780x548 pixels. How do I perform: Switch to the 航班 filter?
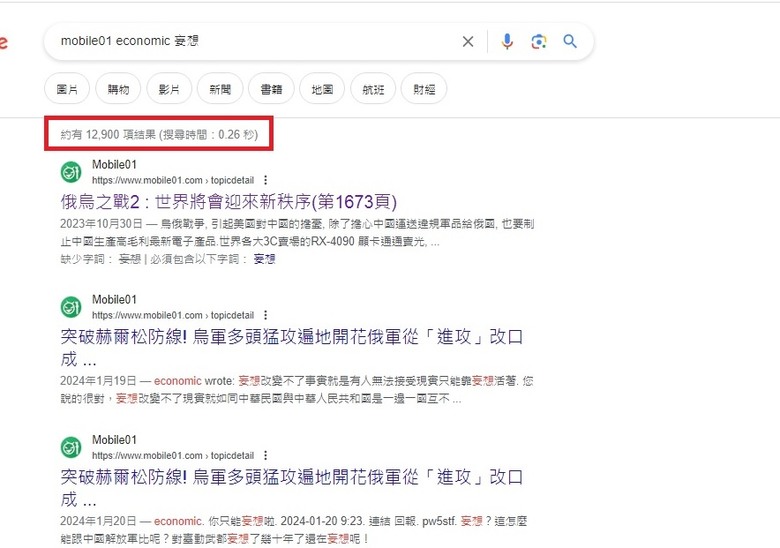coord(373,89)
